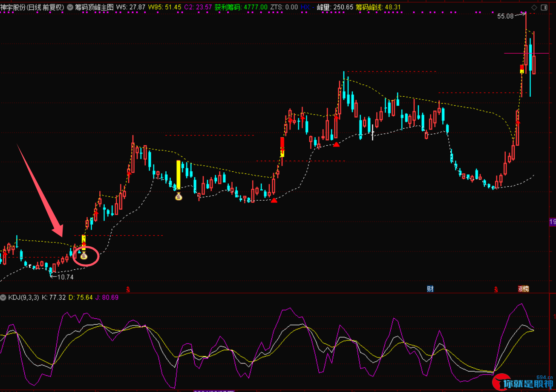Viewport: 556px width, 392px height.
Task: Click the 55.08 high price label
Action: point(505,17)
